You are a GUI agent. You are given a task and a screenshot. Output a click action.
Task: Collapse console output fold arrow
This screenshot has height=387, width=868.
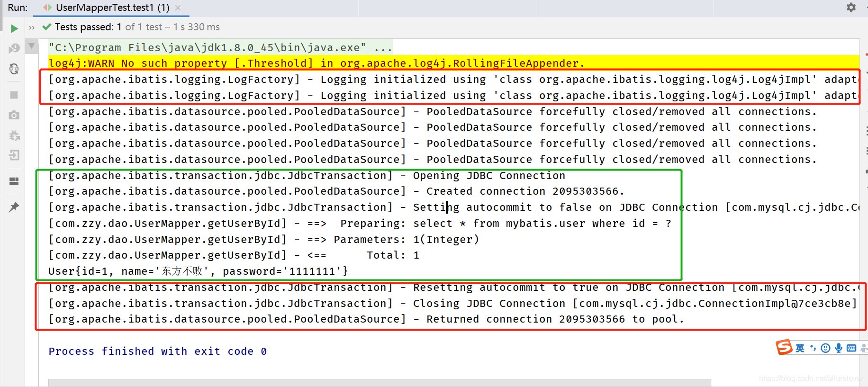pos(32,46)
